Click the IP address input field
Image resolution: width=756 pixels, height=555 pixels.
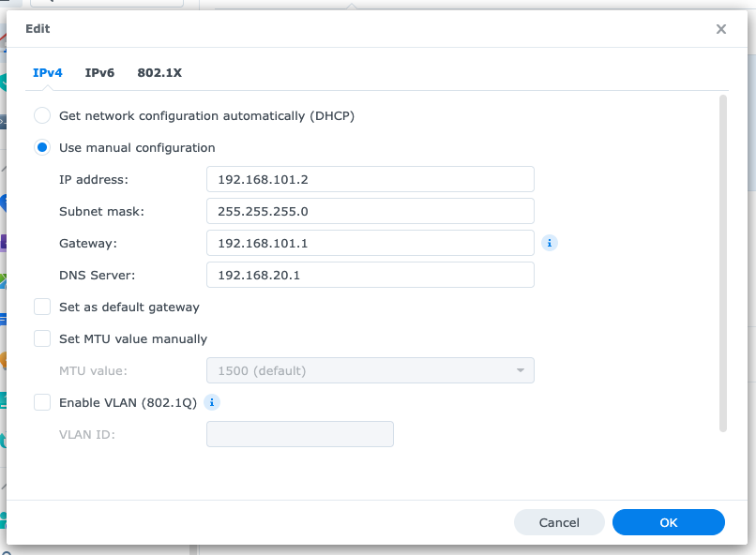pyautogui.click(x=370, y=179)
